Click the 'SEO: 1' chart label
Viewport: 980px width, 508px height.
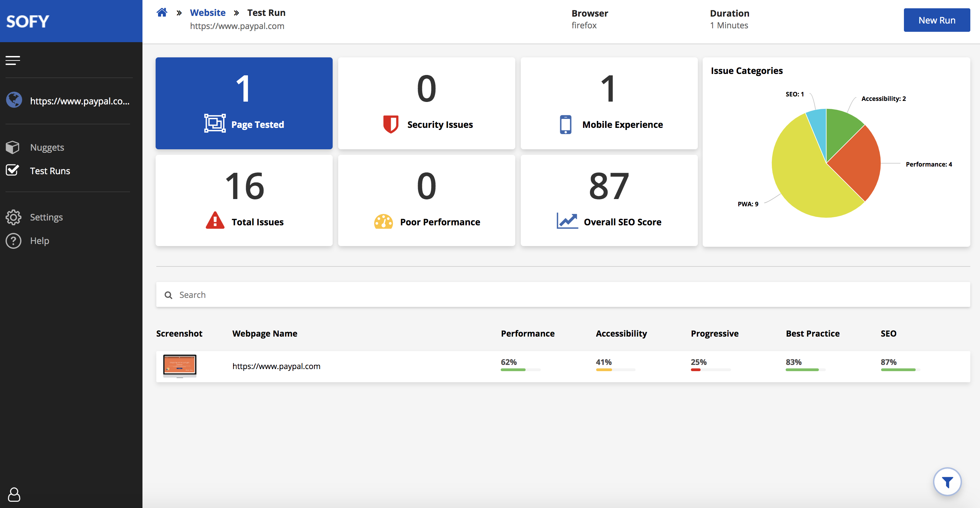coord(795,94)
